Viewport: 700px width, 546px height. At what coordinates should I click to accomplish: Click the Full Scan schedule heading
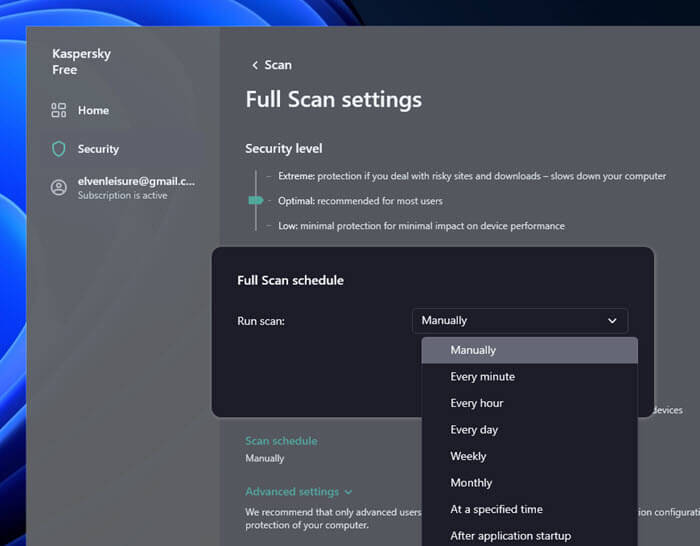click(290, 280)
